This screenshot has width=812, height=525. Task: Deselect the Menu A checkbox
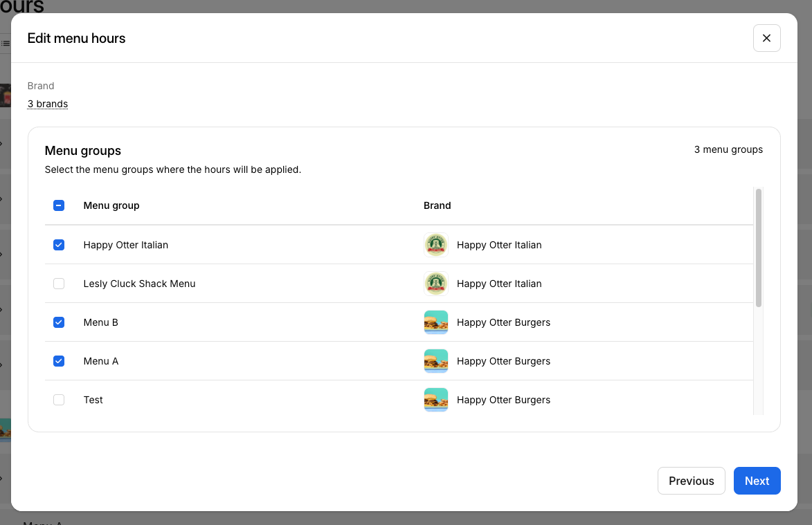coord(59,361)
